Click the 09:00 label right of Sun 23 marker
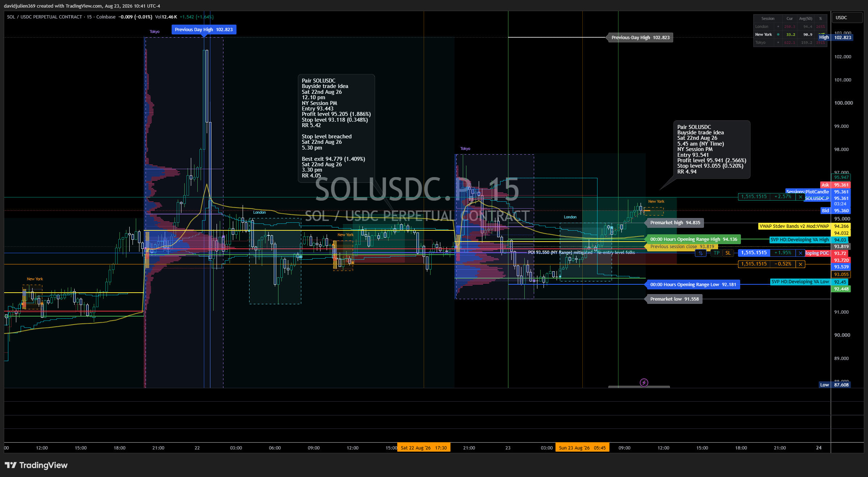This screenshot has height=477, width=868. coord(624,448)
